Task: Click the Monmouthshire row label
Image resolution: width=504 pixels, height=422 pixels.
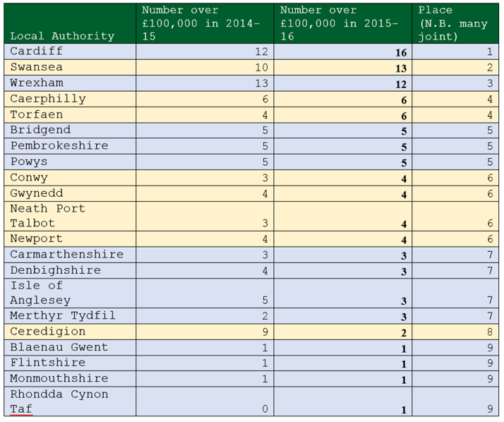Action: (x=59, y=378)
